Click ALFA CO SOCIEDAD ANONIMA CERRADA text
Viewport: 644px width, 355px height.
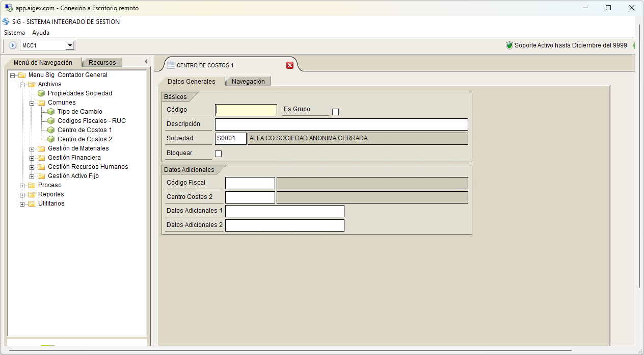tap(308, 138)
